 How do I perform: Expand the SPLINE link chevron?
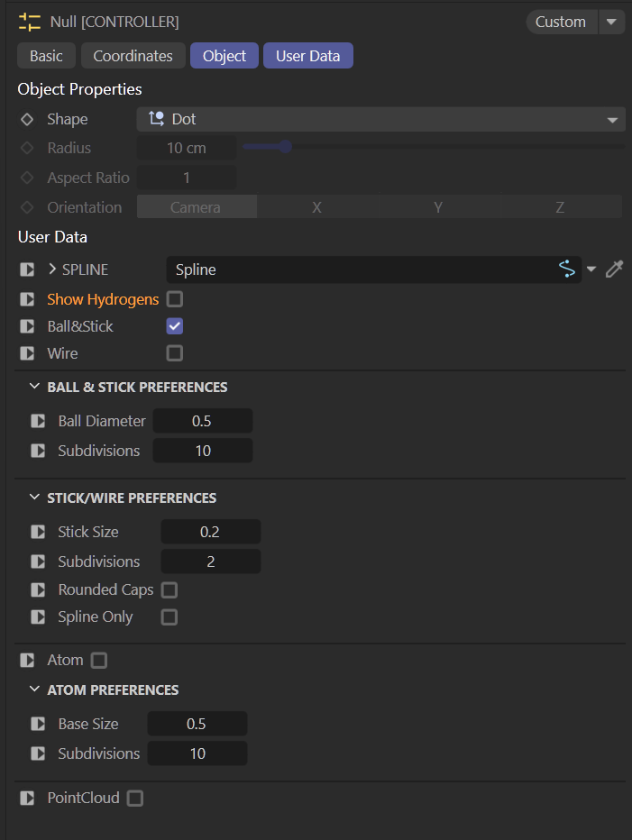pos(52,269)
